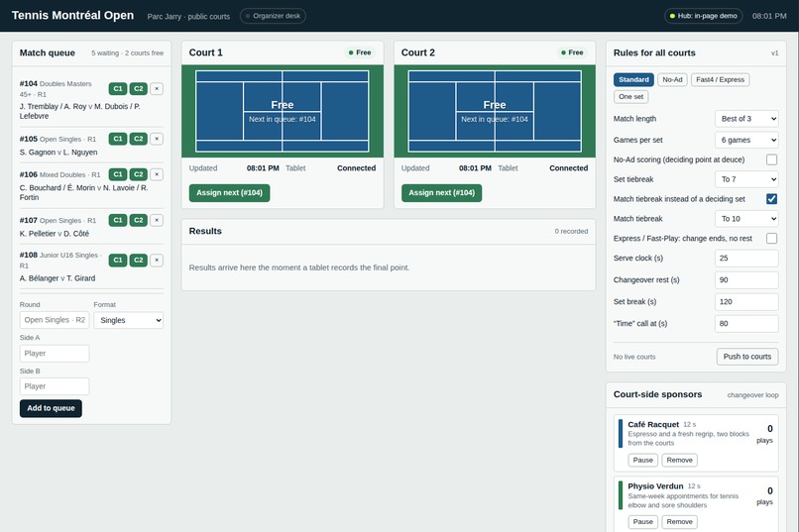Click Push to courts button

click(747, 357)
